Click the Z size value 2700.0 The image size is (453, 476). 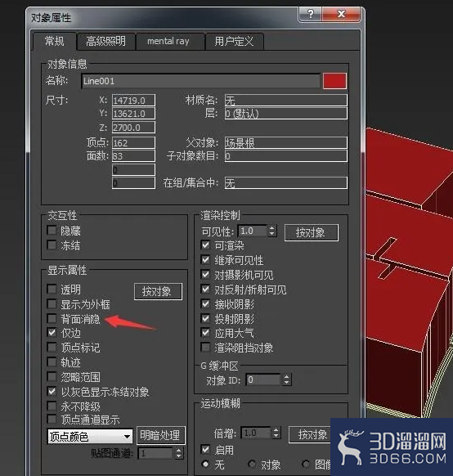tap(133, 128)
